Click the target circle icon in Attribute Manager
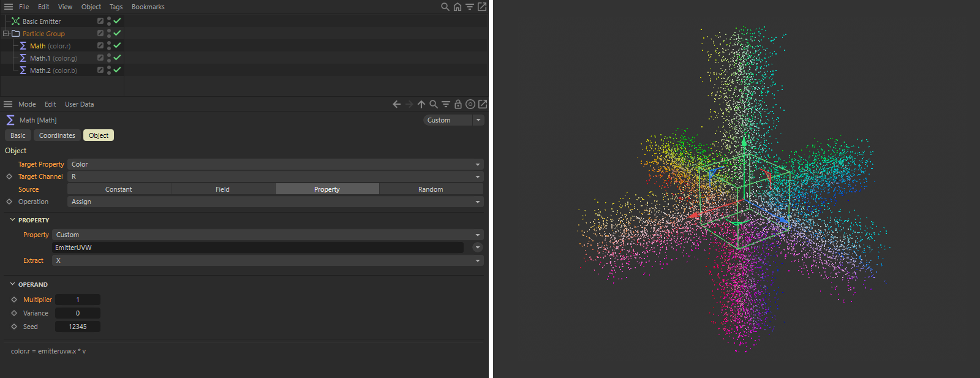Image resolution: width=980 pixels, height=378 pixels. 470,104
